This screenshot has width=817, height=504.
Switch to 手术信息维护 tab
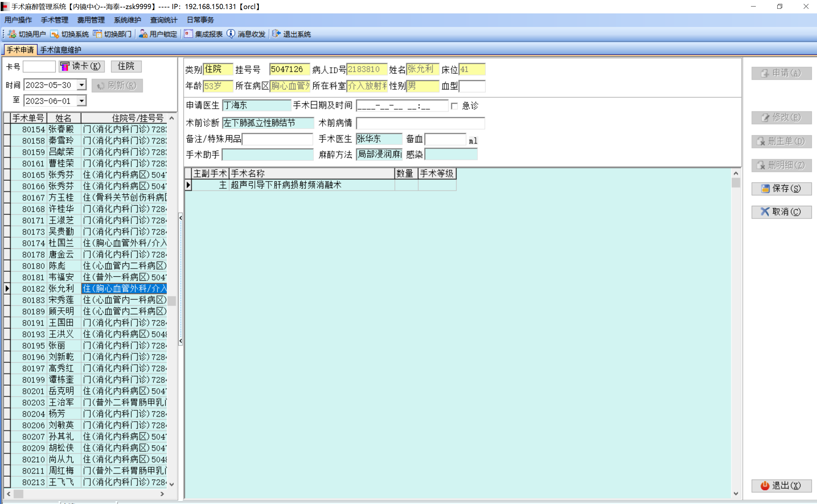point(61,50)
